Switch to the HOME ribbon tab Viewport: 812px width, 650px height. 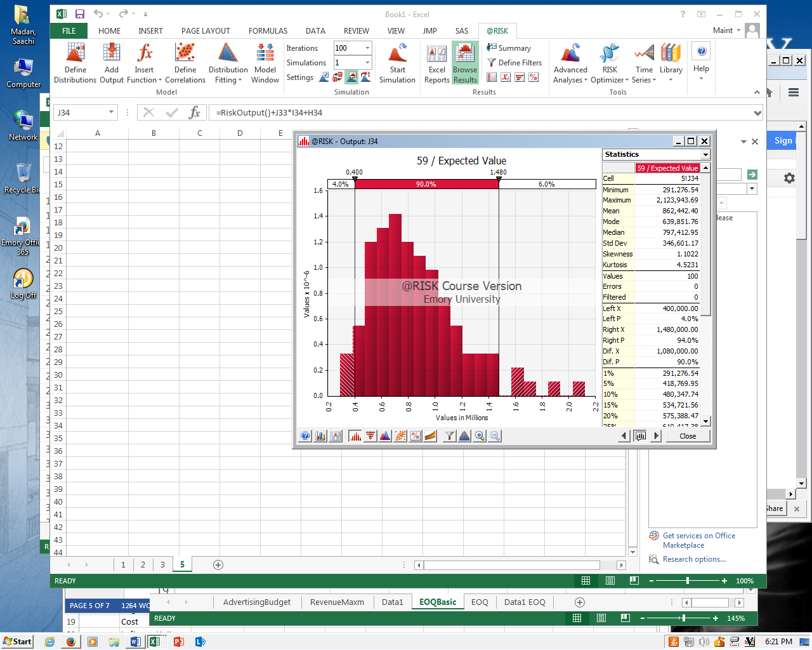pyautogui.click(x=109, y=30)
